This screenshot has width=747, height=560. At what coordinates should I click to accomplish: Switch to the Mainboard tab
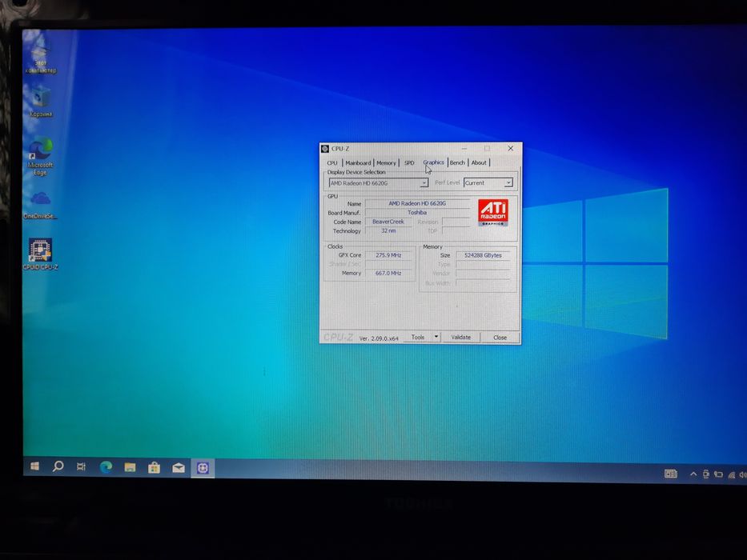point(358,163)
